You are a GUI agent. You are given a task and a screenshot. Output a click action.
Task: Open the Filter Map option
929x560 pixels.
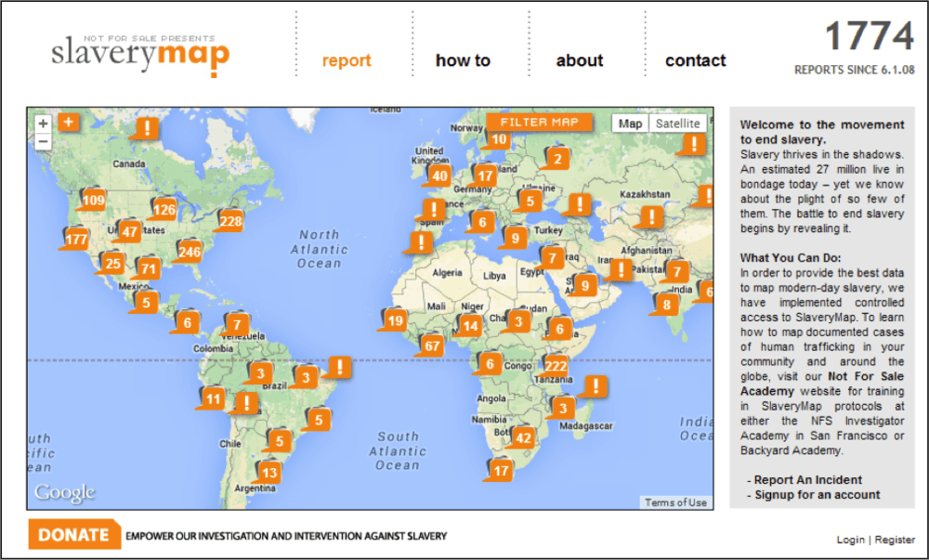coord(539,122)
